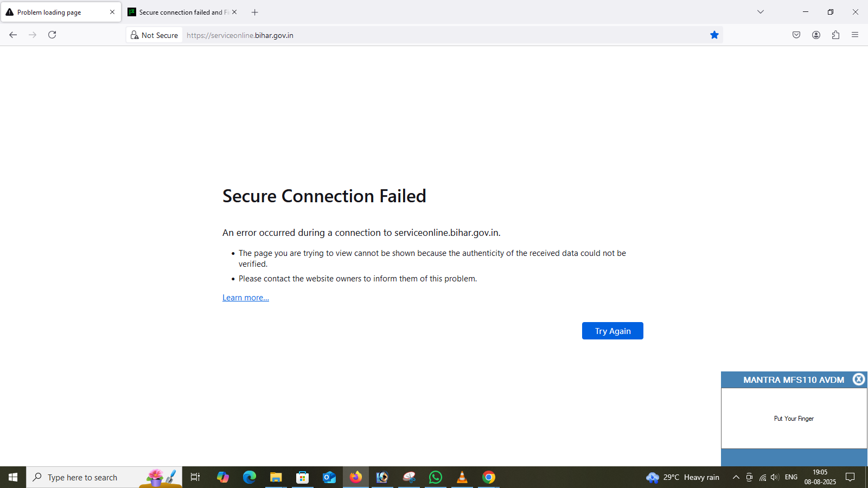Screen dimensions: 868x488
Task: Click the Try Again button
Action: 612,331
